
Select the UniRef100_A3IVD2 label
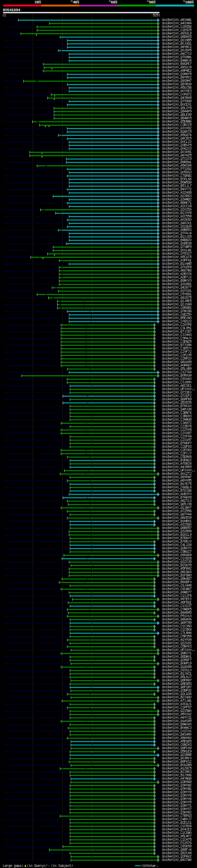[176, 128]
